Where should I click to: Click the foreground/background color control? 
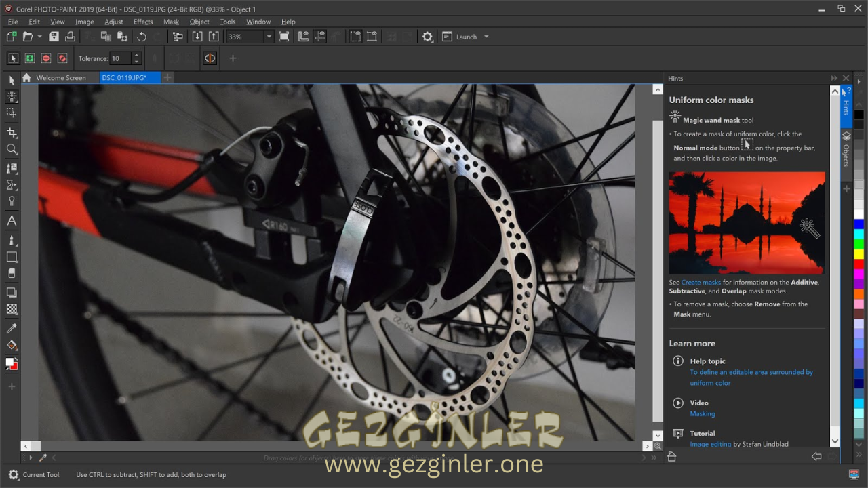(12, 364)
